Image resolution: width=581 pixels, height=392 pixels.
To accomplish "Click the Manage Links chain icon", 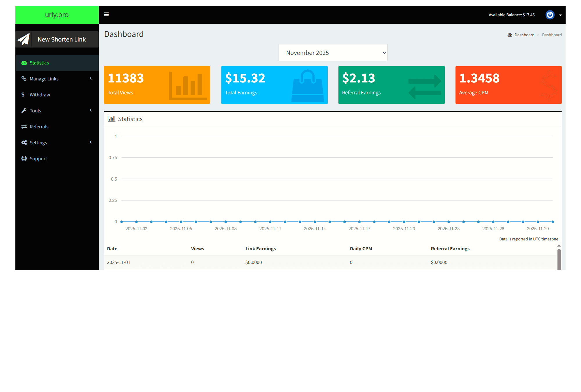I will point(24,78).
